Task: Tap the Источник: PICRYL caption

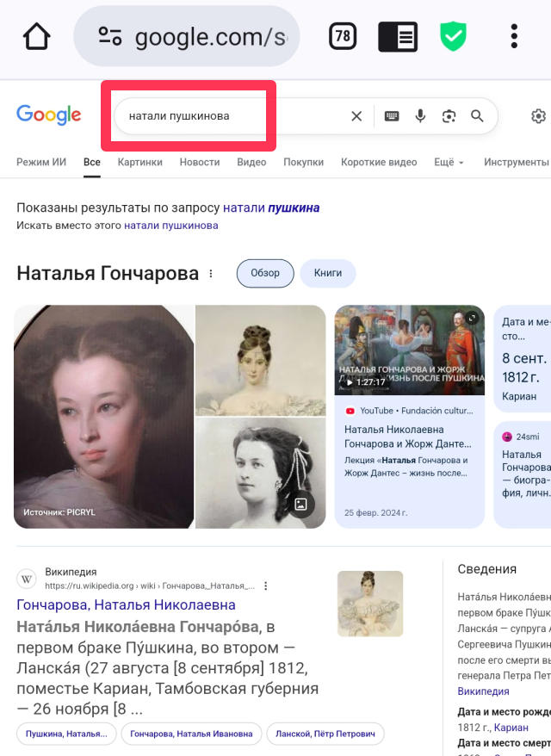Action: (59, 512)
